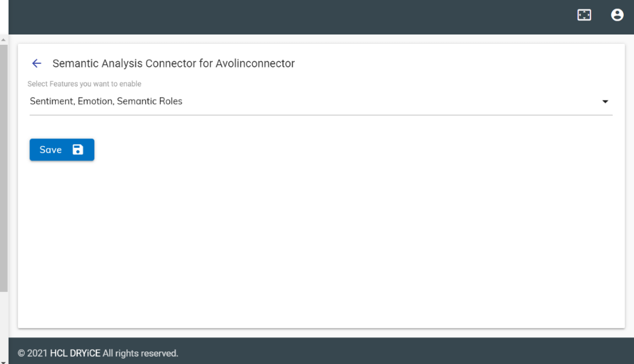Click the word Sentiment in the selected features
This screenshot has height=364, width=634.
52,101
